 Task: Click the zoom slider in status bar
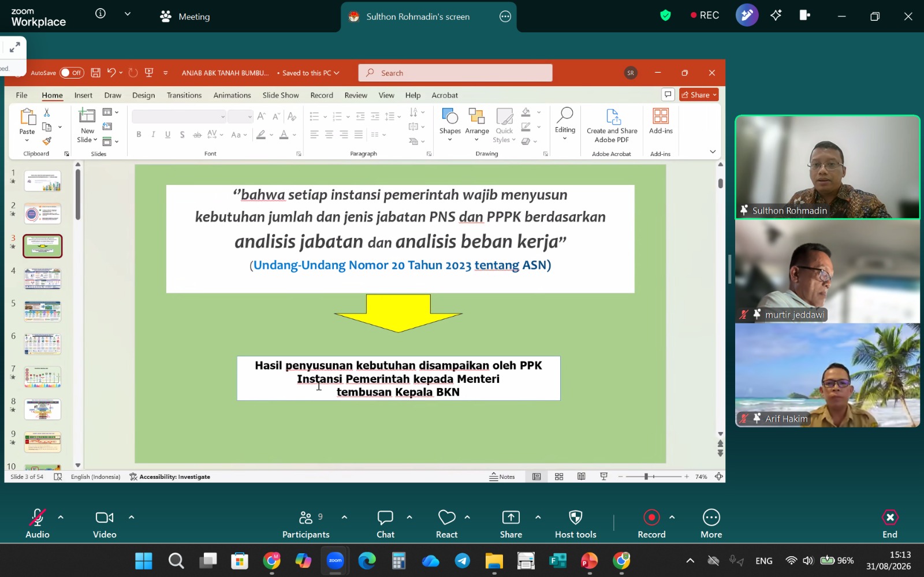tap(654, 477)
